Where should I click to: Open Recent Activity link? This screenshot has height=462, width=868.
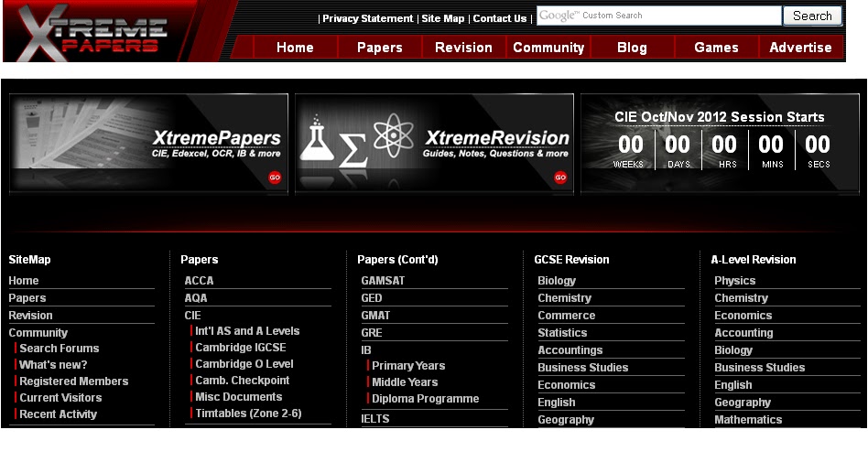tap(58, 414)
